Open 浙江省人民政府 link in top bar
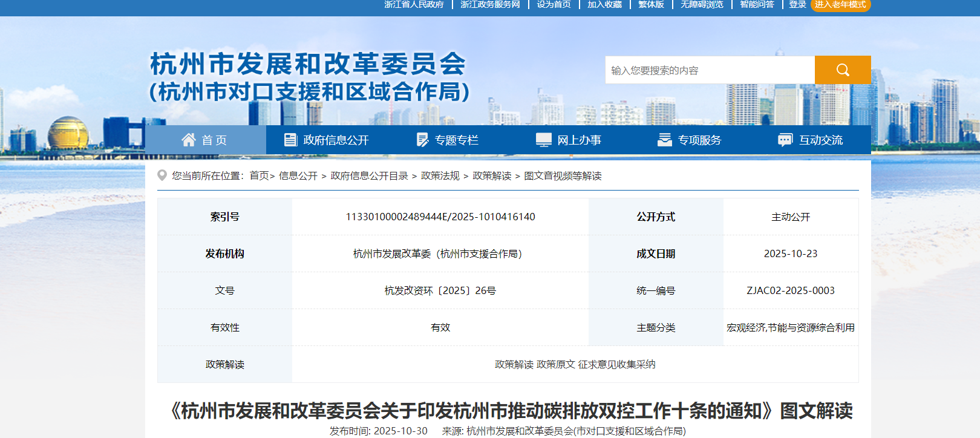 pyautogui.click(x=414, y=5)
